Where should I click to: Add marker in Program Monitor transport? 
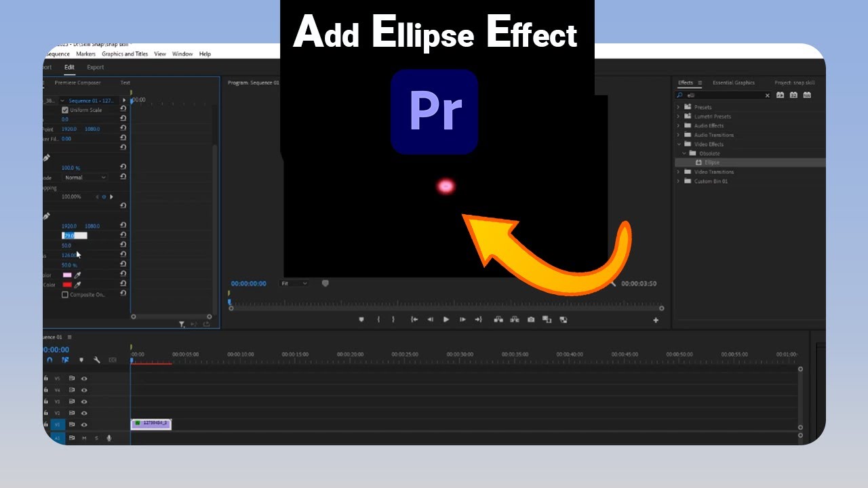point(361,319)
